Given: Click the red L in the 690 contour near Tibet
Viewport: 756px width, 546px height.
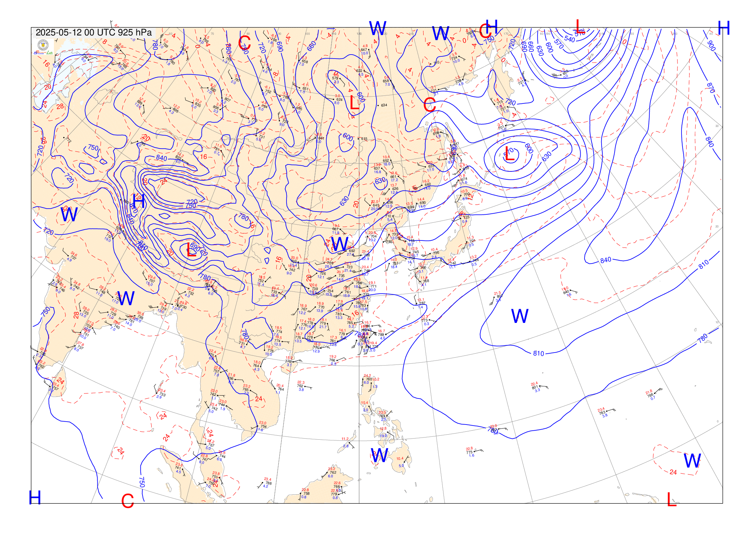Looking at the screenshot, I should (191, 250).
